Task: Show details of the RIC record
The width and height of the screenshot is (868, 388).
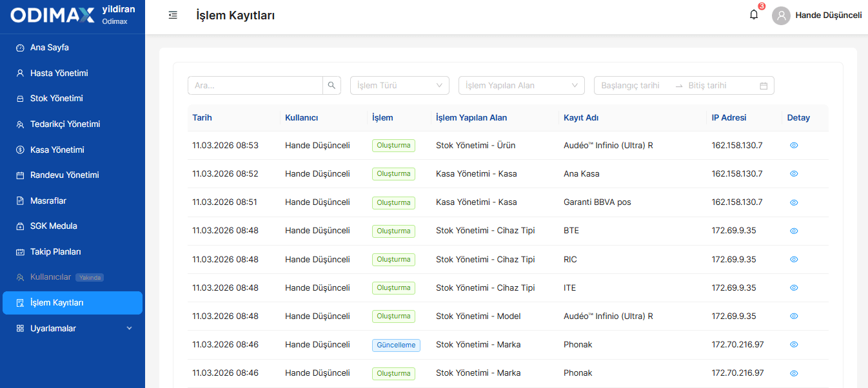Action: pos(794,259)
